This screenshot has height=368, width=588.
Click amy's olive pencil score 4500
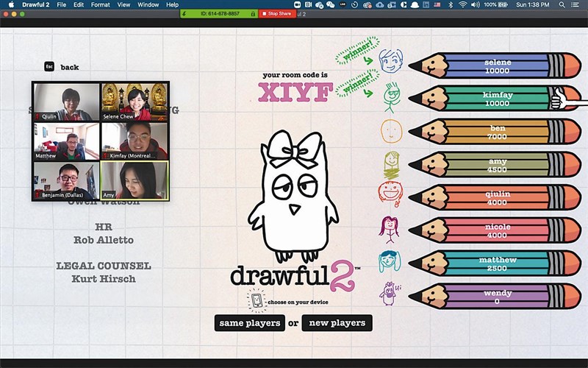point(495,164)
